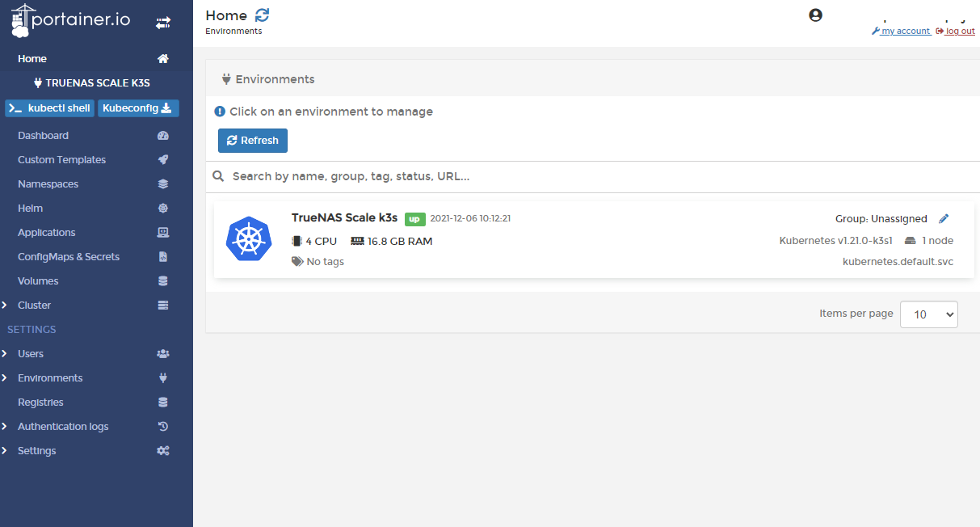Screen dimensions: 980x527
Task: Click the Helm wheel icon
Action: coord(163,209)
